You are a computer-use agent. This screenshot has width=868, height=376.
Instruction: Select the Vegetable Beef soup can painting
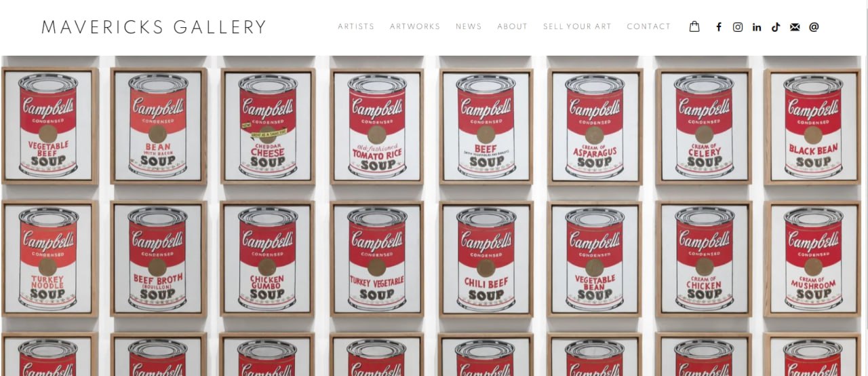[x=50, y=126]
